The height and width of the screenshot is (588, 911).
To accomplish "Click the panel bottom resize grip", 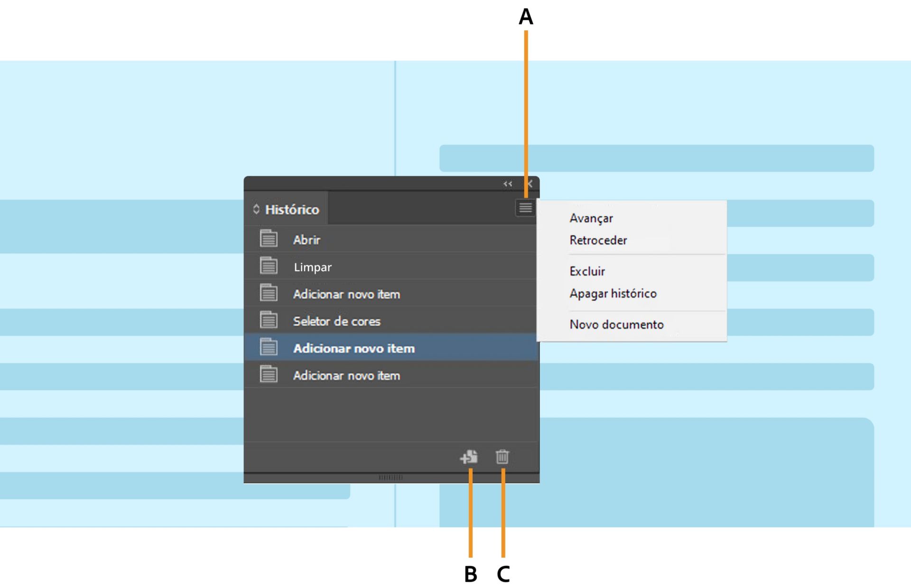I will tap(390, 478).
